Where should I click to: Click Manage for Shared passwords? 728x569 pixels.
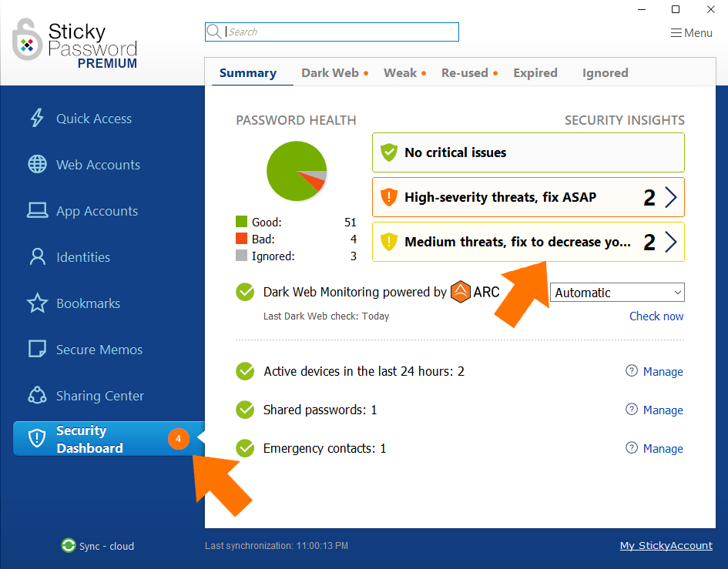tap(663, 410)
